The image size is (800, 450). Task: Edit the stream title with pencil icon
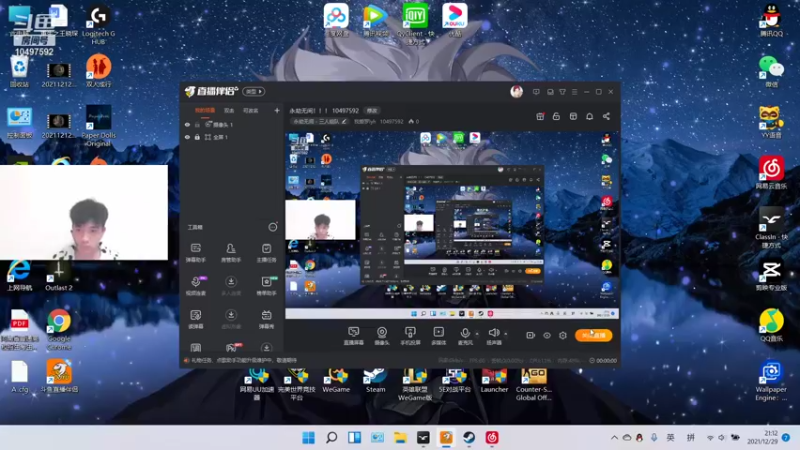344,121
